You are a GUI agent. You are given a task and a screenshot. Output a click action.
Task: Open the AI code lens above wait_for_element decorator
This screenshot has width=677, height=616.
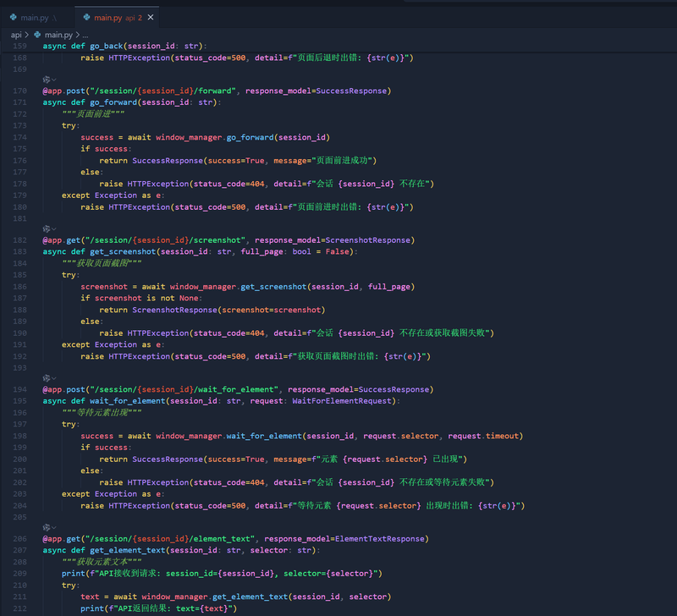tap(49, 378)
